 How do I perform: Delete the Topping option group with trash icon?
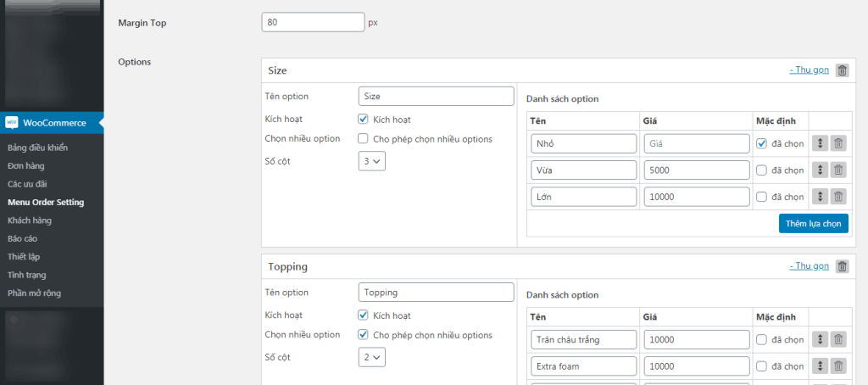(842, 266)
